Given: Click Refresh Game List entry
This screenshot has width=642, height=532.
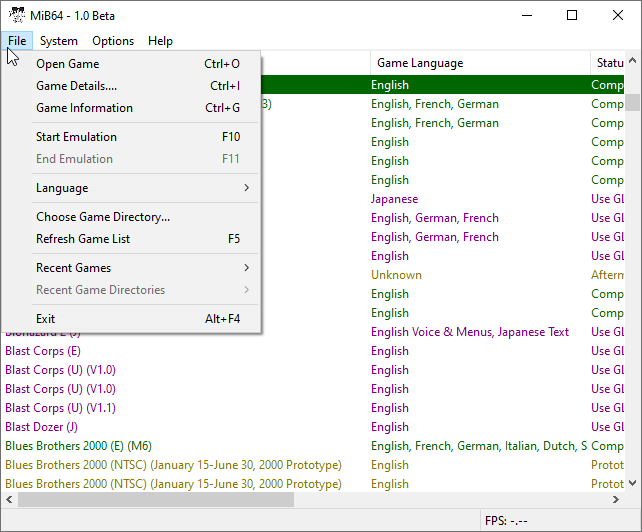Looking at the screenshot, I should coord(83,239).
